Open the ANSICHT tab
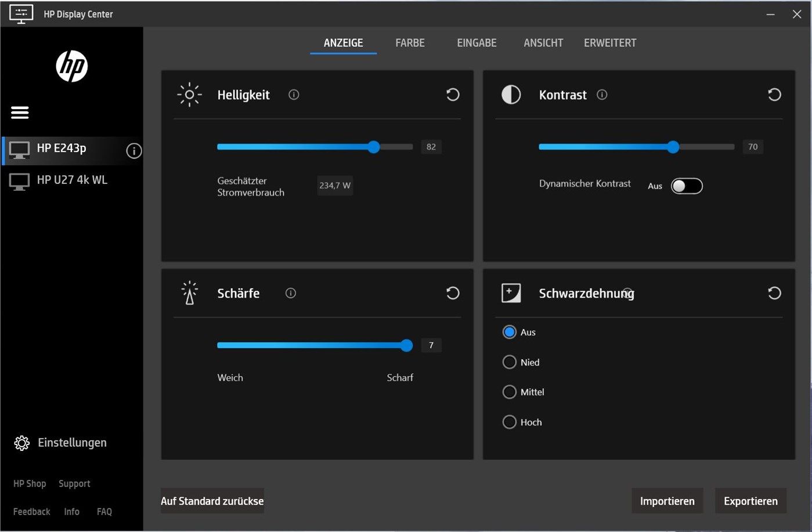The width and height of the screenshot is (812, 532). pos(543,43)
